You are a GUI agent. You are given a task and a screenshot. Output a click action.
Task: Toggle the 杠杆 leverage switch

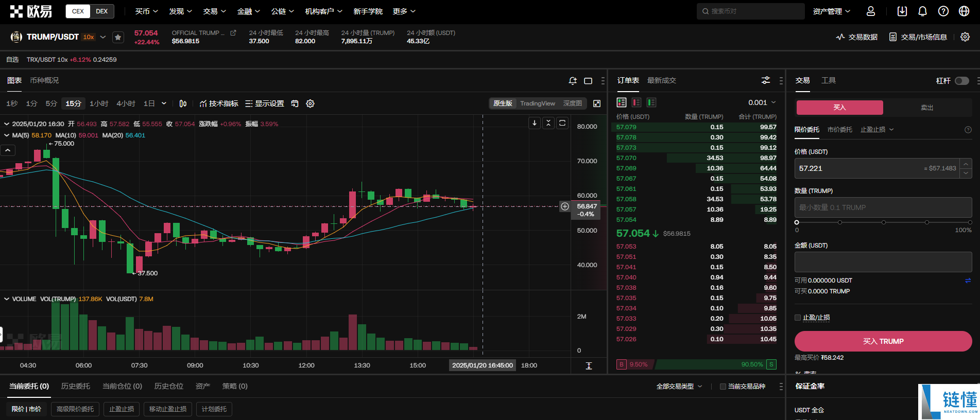pos(961,81)
